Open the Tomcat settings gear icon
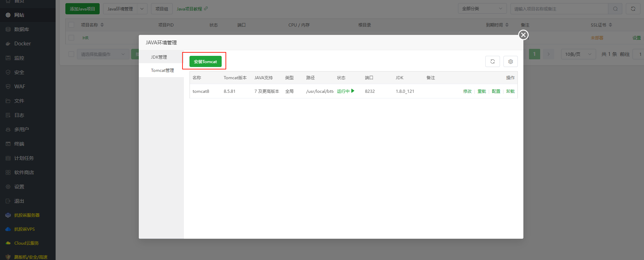 tap(510, 61)
